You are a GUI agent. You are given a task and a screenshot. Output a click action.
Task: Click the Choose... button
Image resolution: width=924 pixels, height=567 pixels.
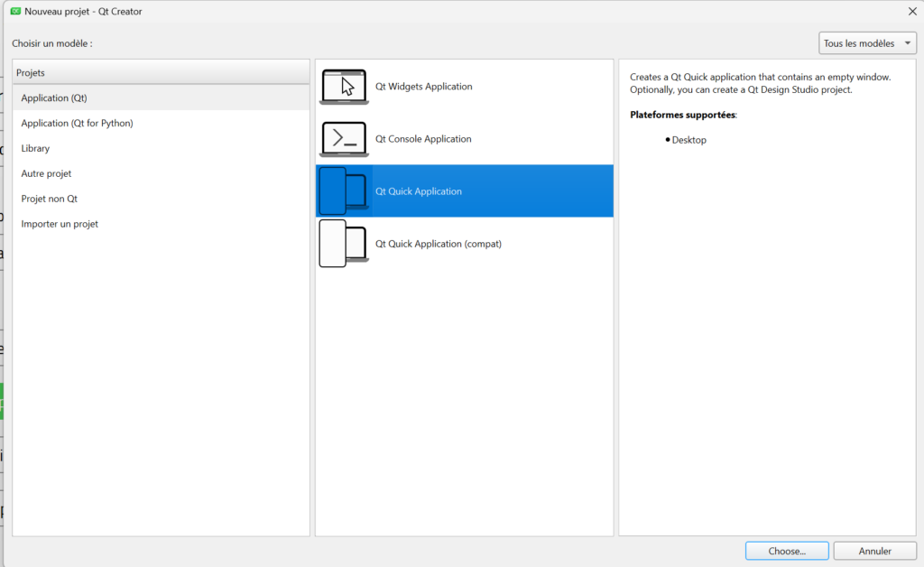click(787, 551)
